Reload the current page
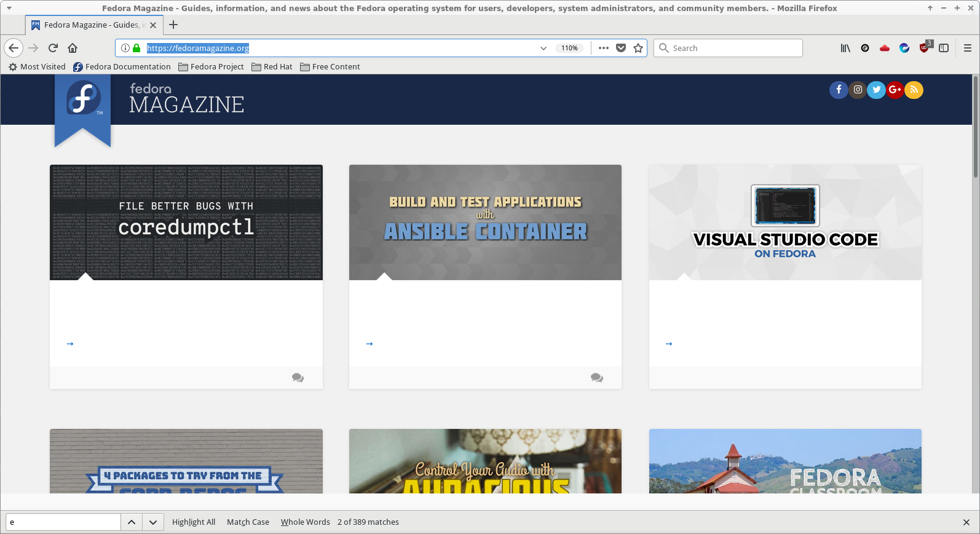Image resolution: width=980 pixels, height=534 pixels. 53,48
